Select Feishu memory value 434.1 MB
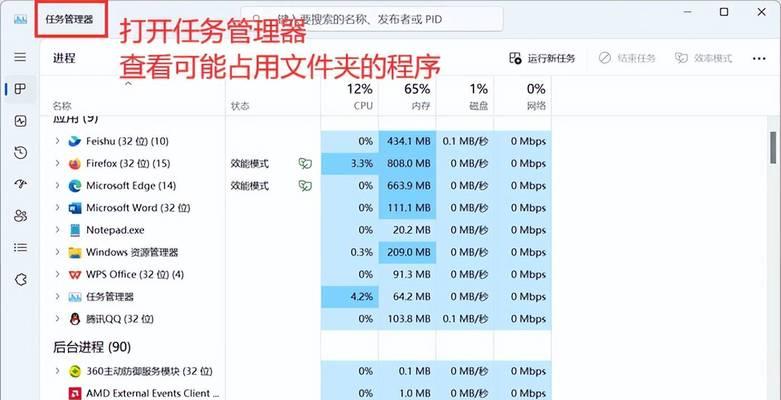The height and width of the screenshot is (400, 781). 408,141
